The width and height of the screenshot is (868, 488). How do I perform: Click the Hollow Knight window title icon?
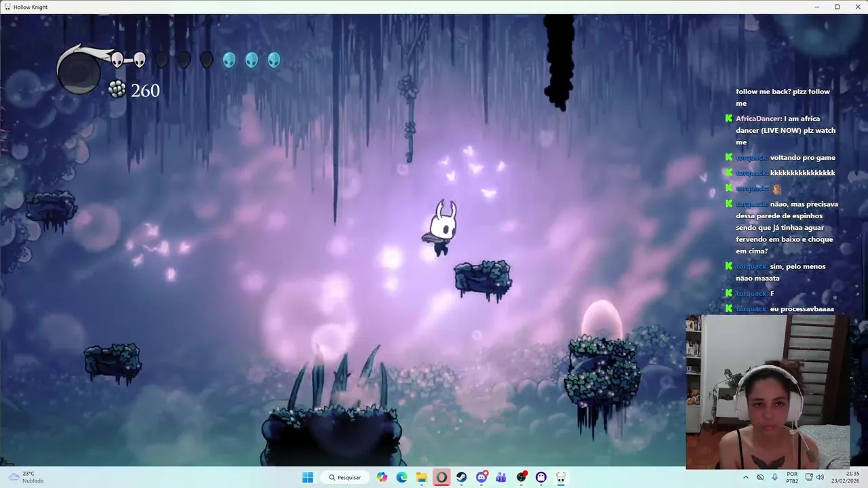pos(7,7)
